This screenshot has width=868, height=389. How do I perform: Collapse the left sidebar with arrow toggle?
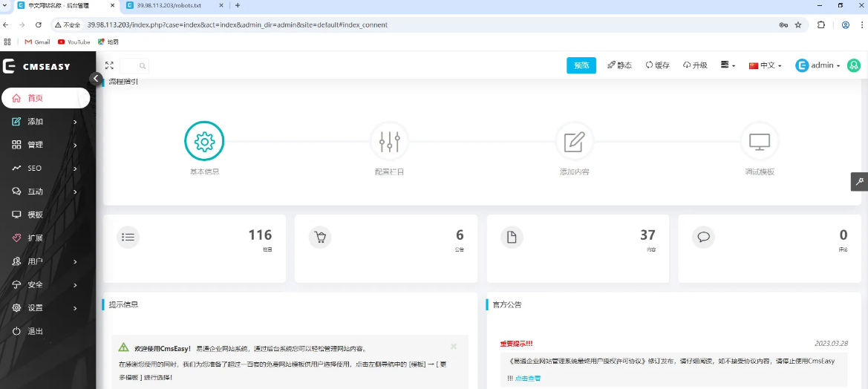tap(96, 78)
